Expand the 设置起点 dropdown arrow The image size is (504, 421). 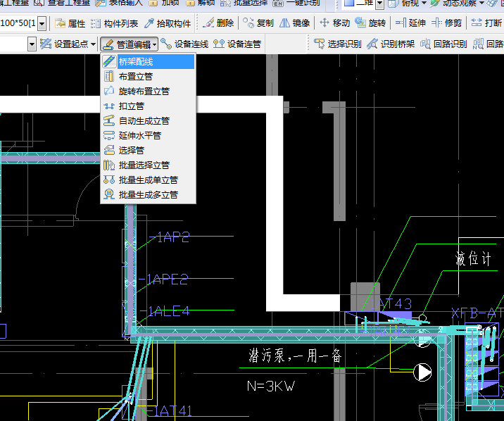coord(93,44)
